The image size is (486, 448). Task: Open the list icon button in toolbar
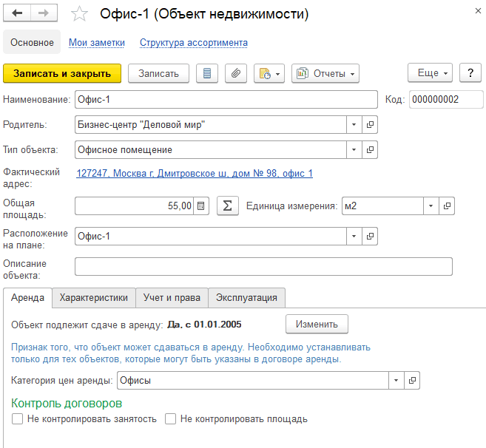pyautogui.click(x=207, y=73)
